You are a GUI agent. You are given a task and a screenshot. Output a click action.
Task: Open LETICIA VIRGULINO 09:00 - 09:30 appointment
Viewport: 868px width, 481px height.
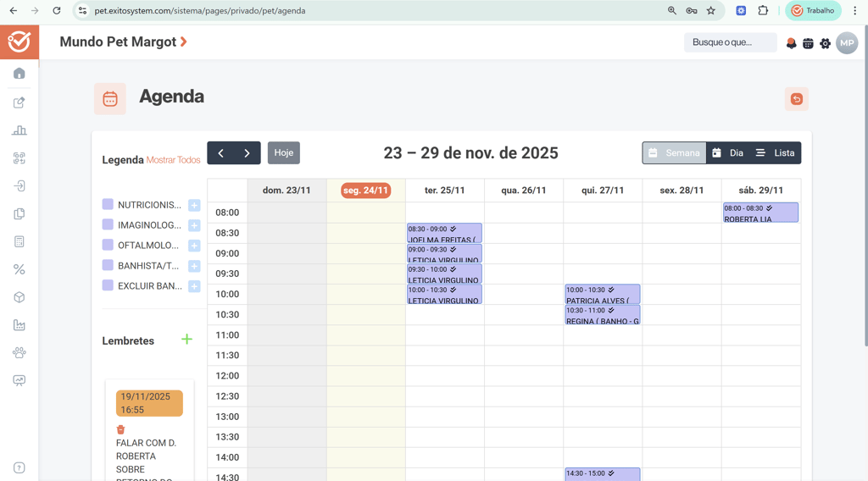(x=444, y=254)
